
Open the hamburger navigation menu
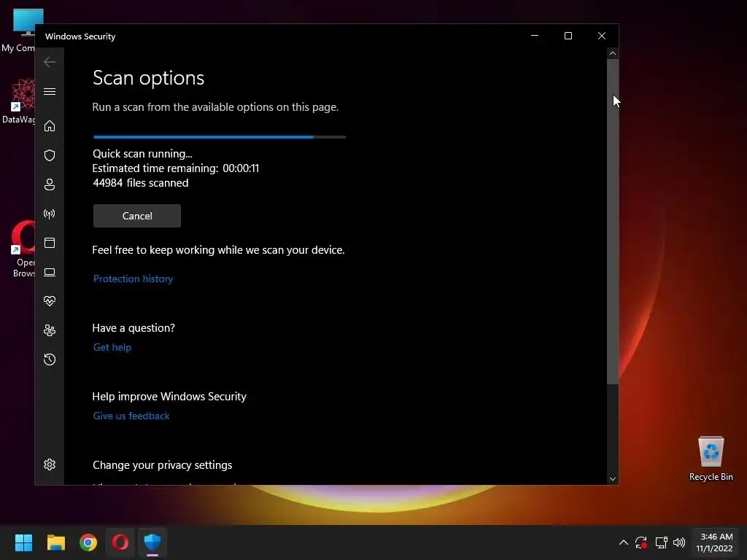tap(50, 91)
